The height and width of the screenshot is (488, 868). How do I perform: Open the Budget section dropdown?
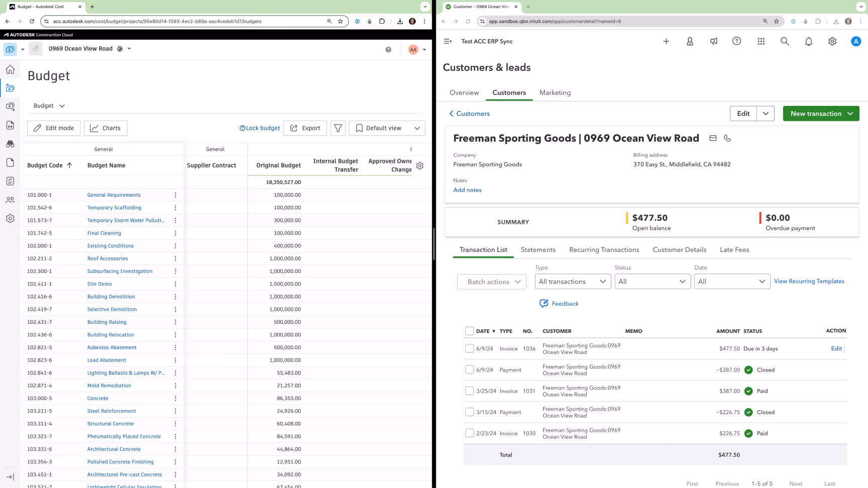49,106
